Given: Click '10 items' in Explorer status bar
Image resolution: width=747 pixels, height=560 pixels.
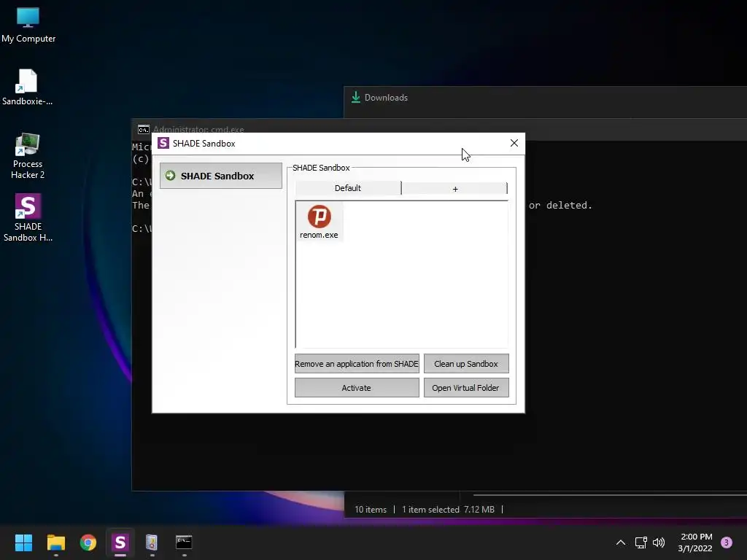Looking at the screenshot, I should [x=371, y=510].
